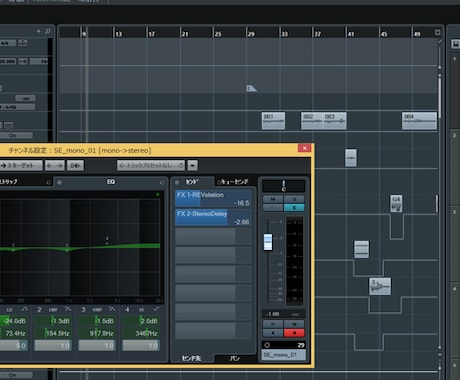Toggle the Listen button on channel strip

click(x=273, y=207)
